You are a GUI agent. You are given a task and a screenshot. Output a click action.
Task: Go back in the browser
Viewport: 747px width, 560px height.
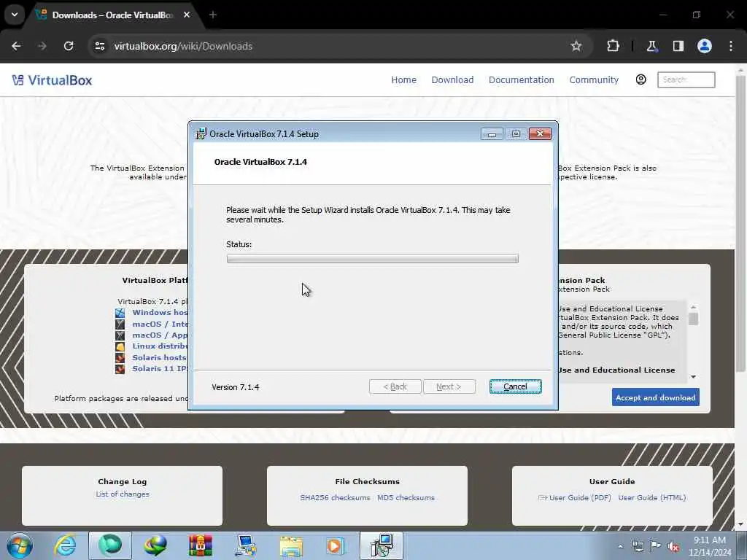pyautogui.click(x=16, y=46)
